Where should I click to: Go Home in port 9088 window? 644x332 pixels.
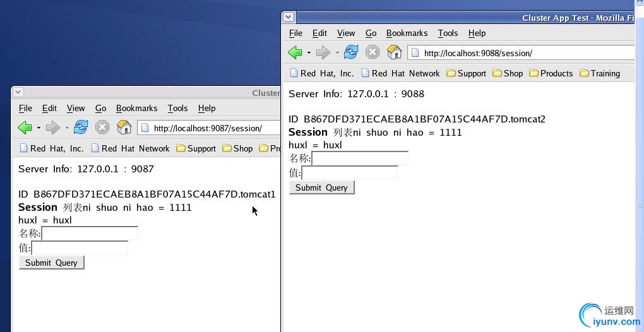tap(394, 52)
